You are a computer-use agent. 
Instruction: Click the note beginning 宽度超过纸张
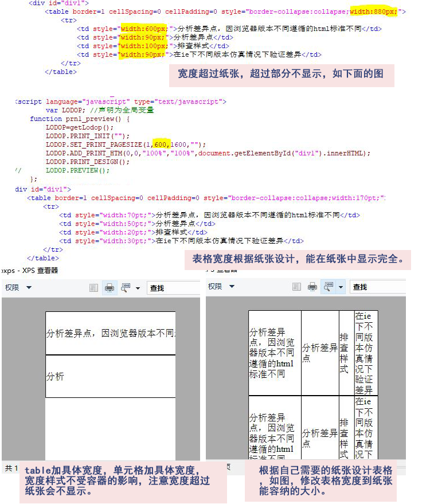coord(281,75)
